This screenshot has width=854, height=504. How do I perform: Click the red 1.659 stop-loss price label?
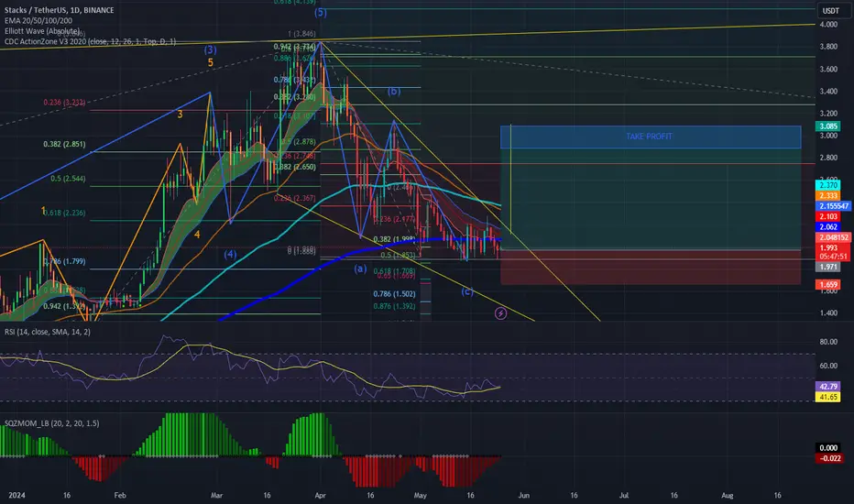[827, 284]
